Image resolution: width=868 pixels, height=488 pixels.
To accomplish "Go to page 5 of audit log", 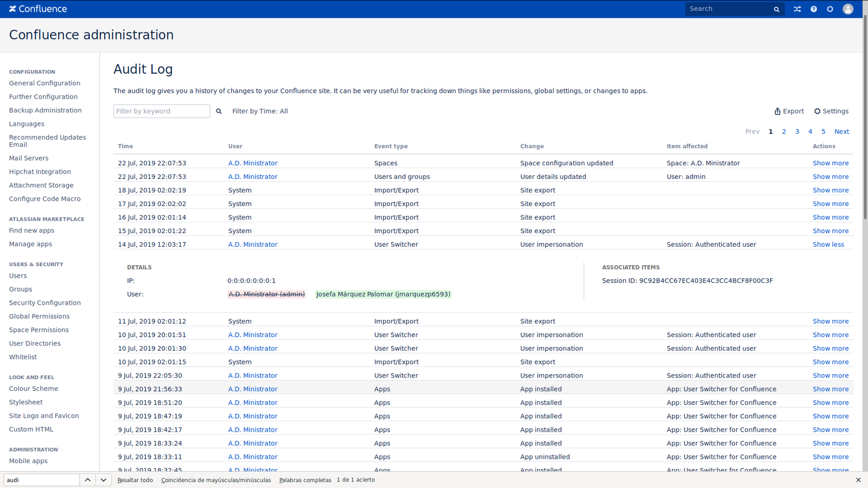I will point(824,132).
